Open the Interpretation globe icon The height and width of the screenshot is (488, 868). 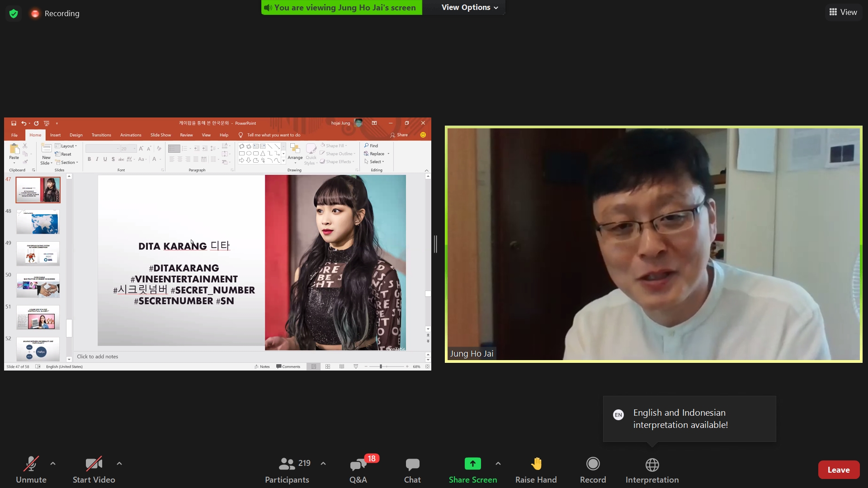tap(652, 465)
